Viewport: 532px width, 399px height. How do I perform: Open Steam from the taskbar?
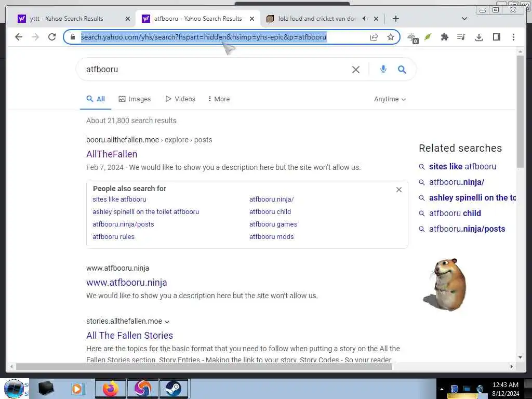click(174, 389)
